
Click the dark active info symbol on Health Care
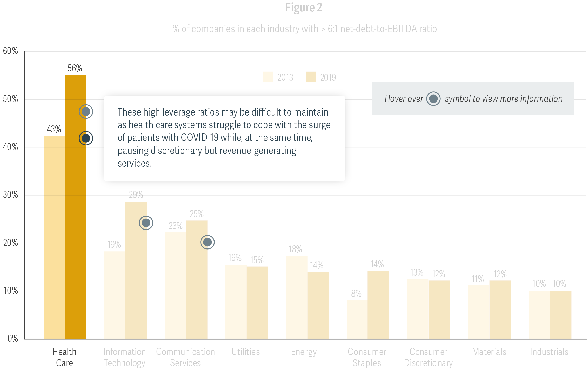[x=86, y=138]
